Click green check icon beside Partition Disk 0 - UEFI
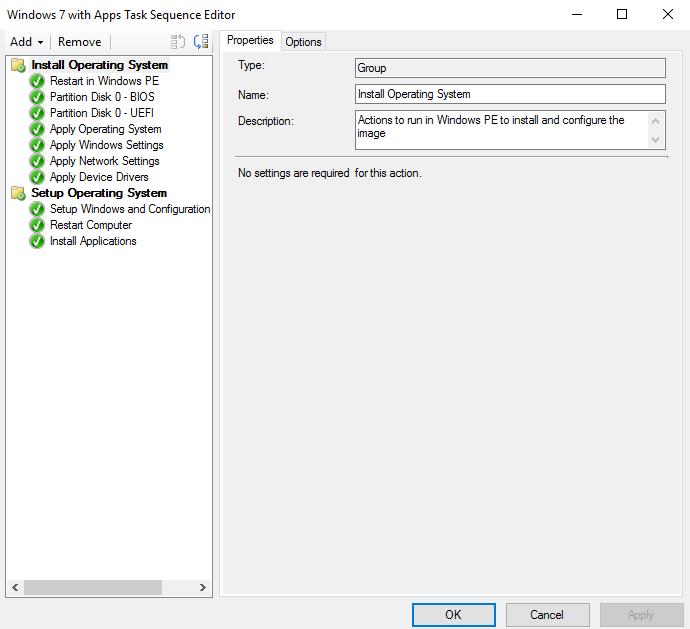 (37, 113)
